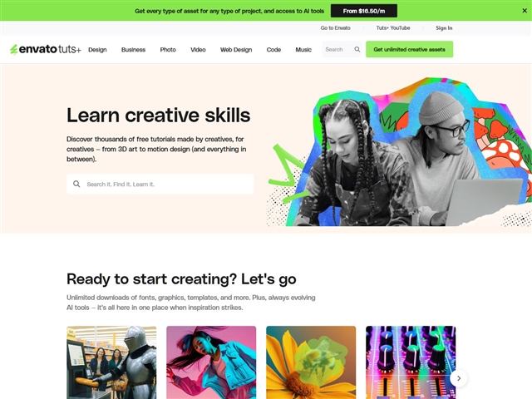Screen dimensions: 532x399
Task: Open the Music category
Action: tap(303, 50)
